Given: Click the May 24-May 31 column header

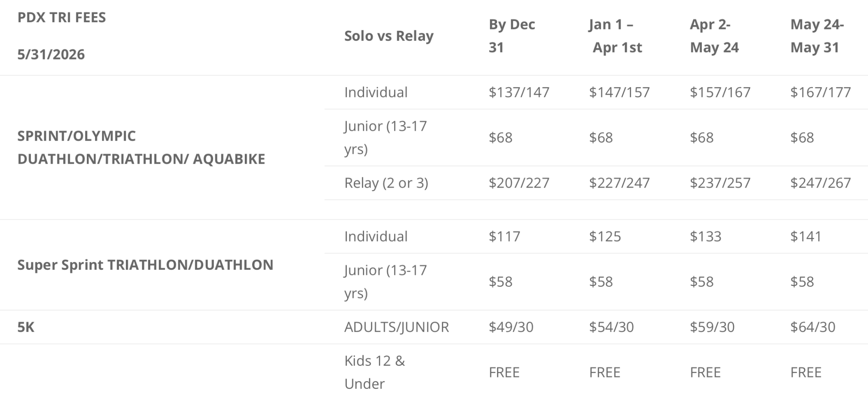Looking at the screenshot, I should [817, 36].
